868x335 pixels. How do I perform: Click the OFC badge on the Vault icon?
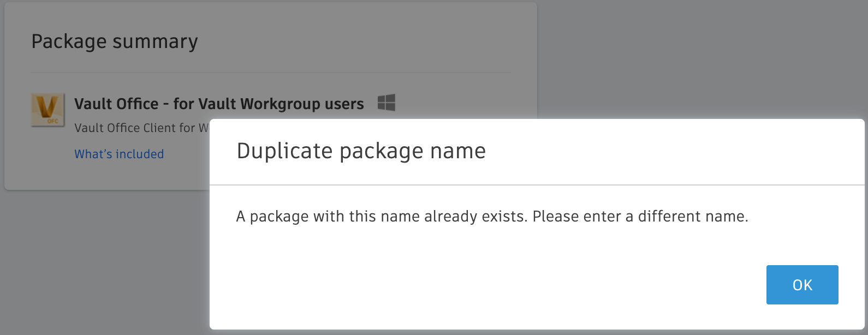[x=53, y=121]
